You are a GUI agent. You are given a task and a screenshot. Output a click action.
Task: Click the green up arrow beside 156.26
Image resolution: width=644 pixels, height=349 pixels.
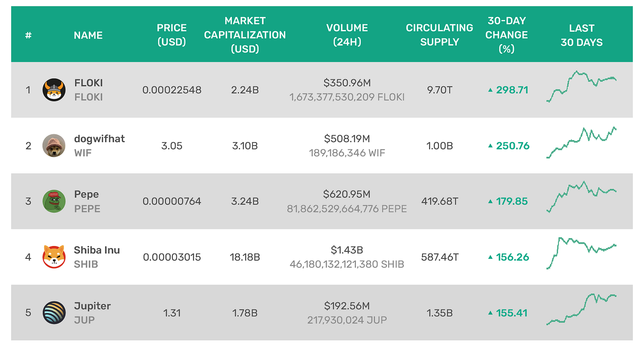click(x=490, y=257)
